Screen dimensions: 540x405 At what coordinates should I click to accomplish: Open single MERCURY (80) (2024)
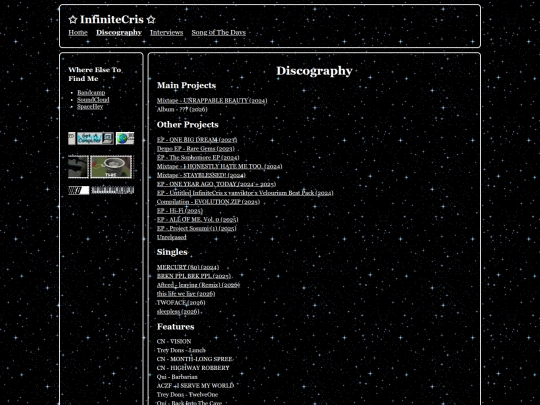click(188, 267)
